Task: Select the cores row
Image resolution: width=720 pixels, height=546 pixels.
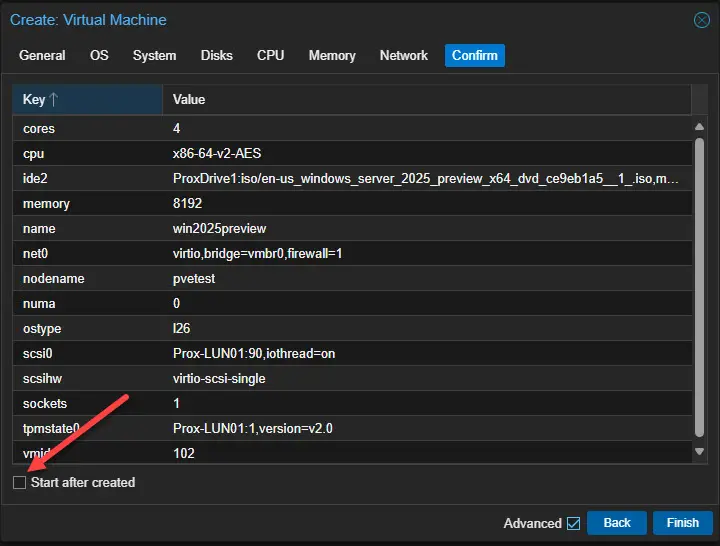Action: [350, 129]
